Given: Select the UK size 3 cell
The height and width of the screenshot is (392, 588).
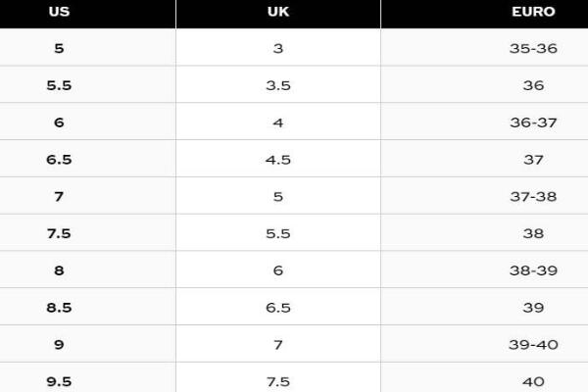Looking at the screenshot, I should point(277,48).
